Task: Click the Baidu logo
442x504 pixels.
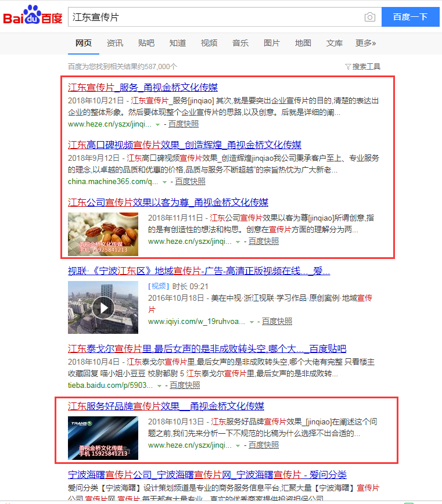Action: (x=33, y=15)
